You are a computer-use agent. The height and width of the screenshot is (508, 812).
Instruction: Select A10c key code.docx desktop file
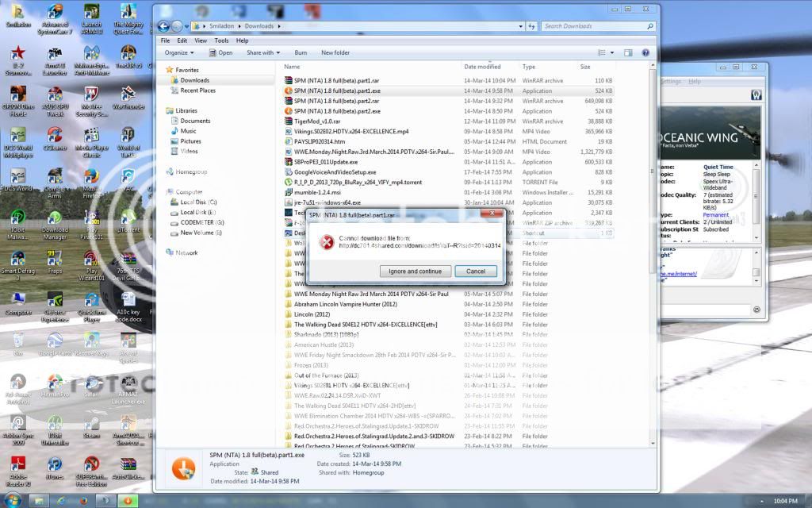(x=128, y=307)
